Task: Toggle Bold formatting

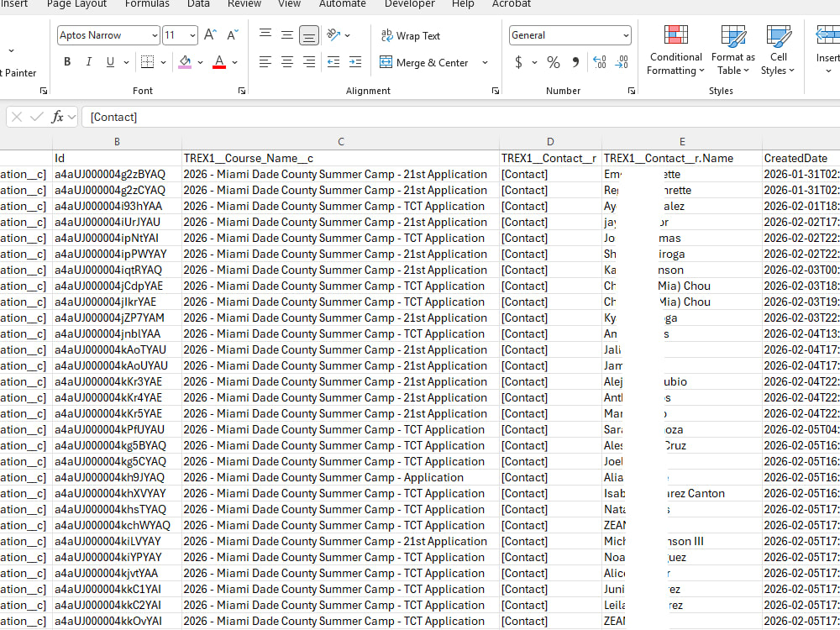Action: click(x=67, y=62)
